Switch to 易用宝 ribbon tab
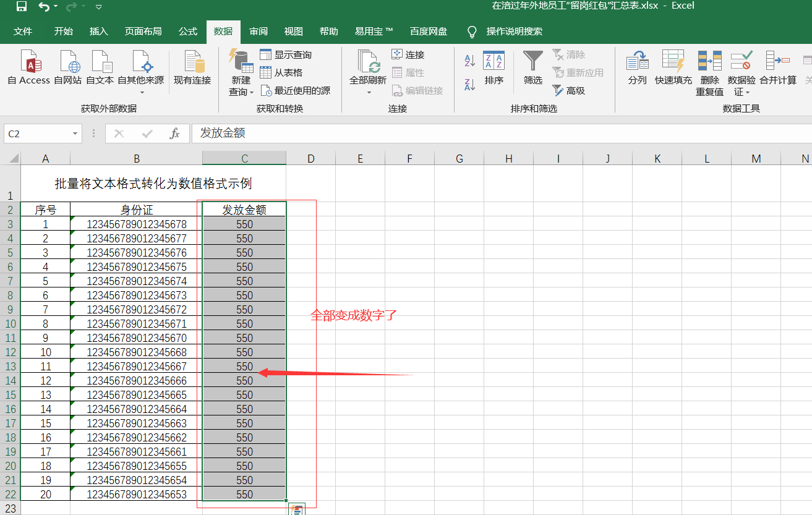 click(x=374, y=32)
